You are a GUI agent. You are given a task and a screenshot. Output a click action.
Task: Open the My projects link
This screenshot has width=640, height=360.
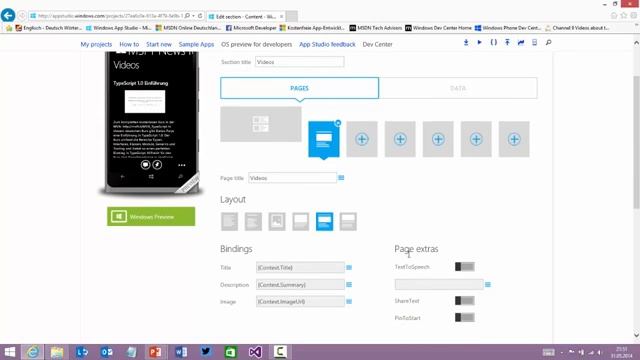click(x=96, y=44)
